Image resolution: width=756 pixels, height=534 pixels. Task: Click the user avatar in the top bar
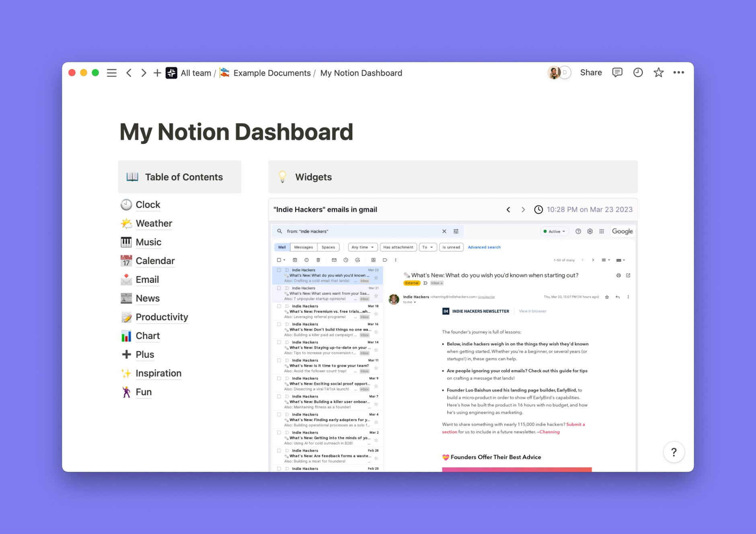[554, 72]
